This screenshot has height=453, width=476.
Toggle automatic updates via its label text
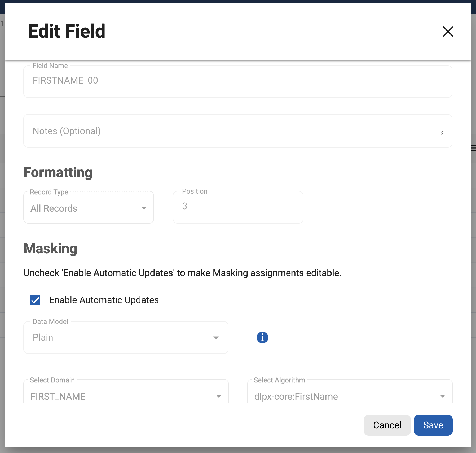[x=103, y=300]
